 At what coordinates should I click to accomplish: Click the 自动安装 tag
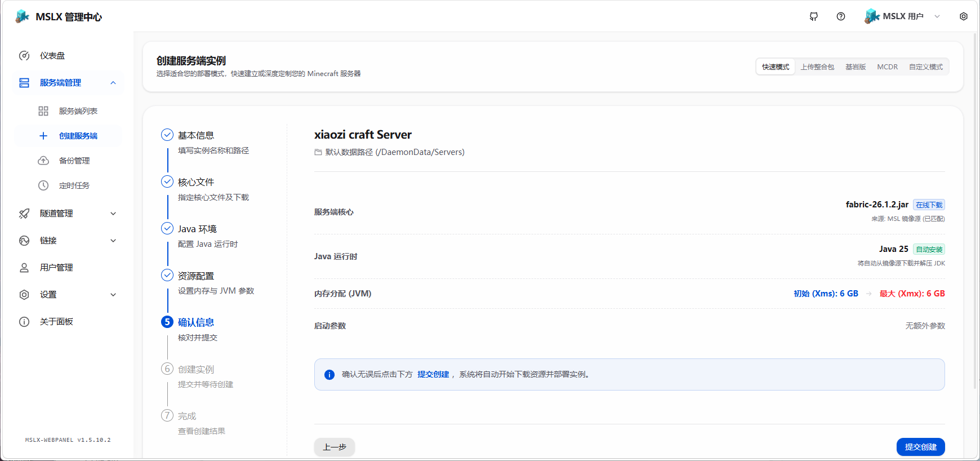[929, 250]
